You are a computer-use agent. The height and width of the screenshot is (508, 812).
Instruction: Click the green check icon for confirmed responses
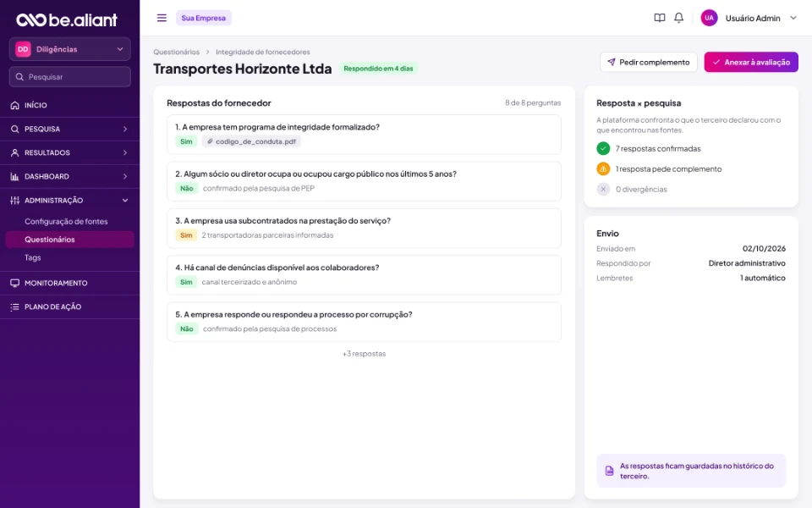tap(603, 149)
